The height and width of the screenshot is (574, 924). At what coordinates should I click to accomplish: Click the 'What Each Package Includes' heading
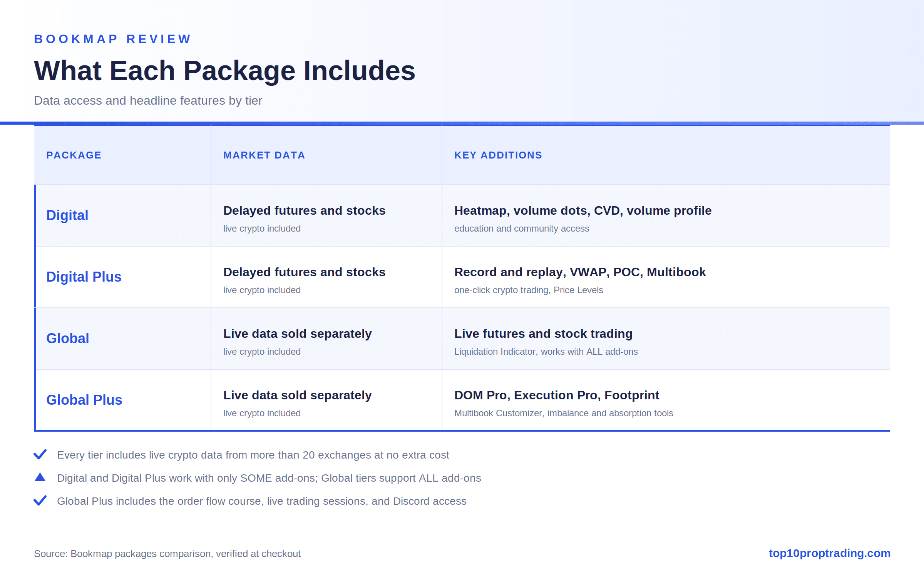[225, 71]
